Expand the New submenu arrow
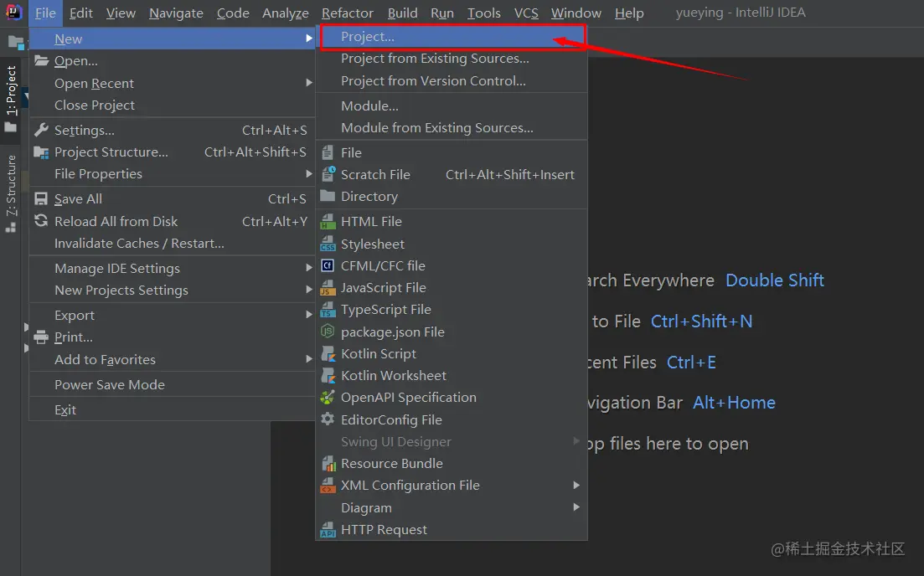924x576 pixels. coord(309,39)
